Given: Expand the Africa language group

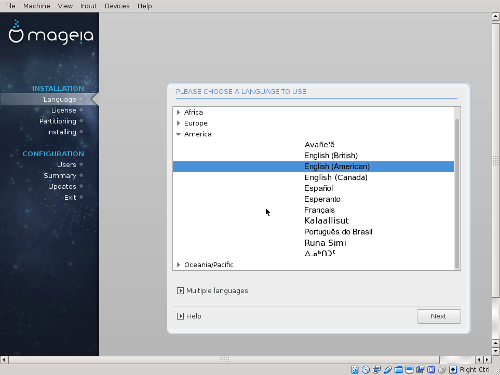Looking at the screenshot, I should [179, 112].
